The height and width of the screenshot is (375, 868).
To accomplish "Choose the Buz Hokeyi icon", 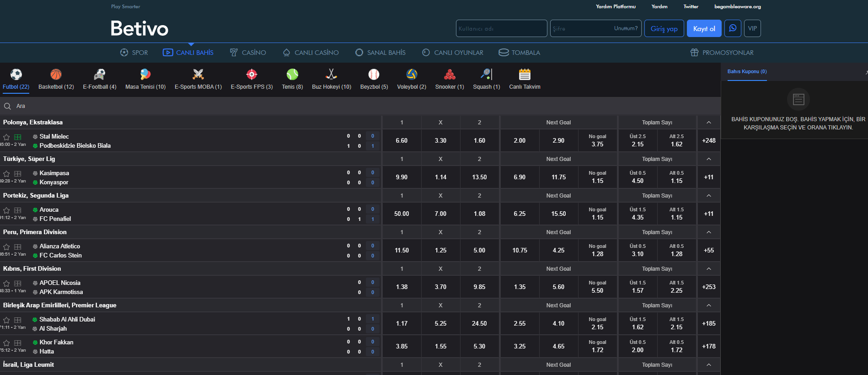I will pos(331,75).
